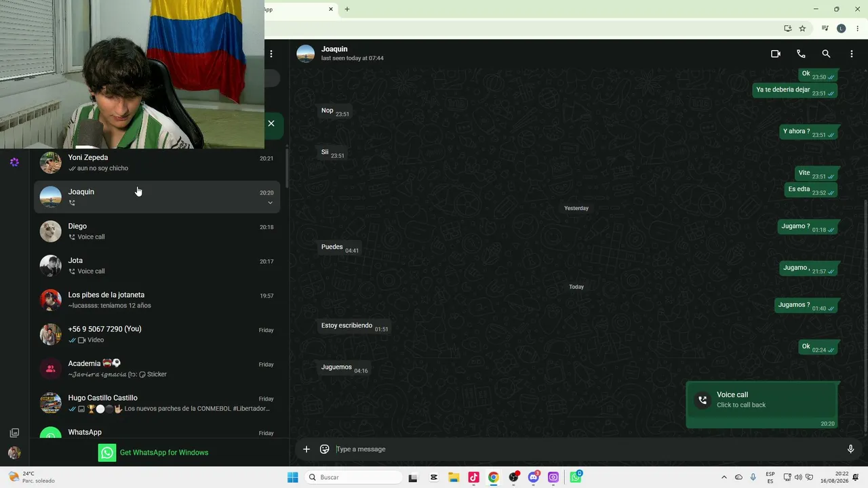Screen dimensions: 868x488
Task: Bookmark this page with the star icon
Action: click(x=802, y=28)
